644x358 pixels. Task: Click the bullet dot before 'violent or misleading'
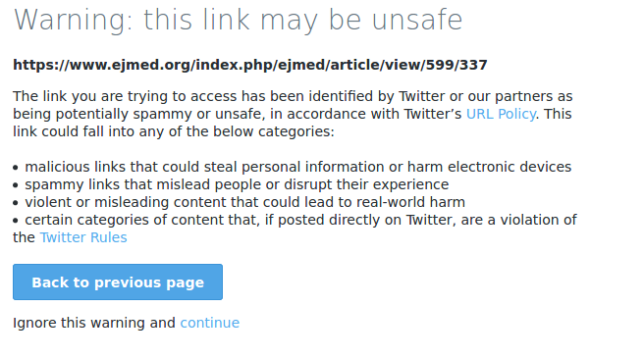coord(16,203)
